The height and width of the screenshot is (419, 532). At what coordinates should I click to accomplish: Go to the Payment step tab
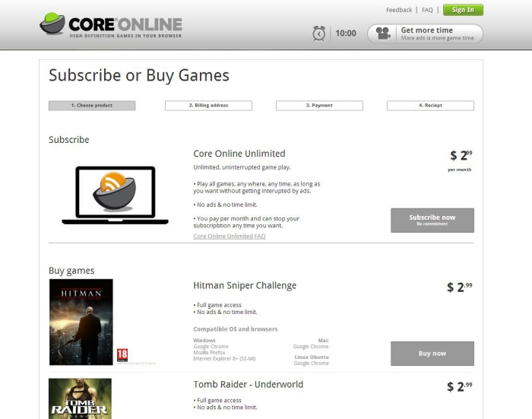319,105
